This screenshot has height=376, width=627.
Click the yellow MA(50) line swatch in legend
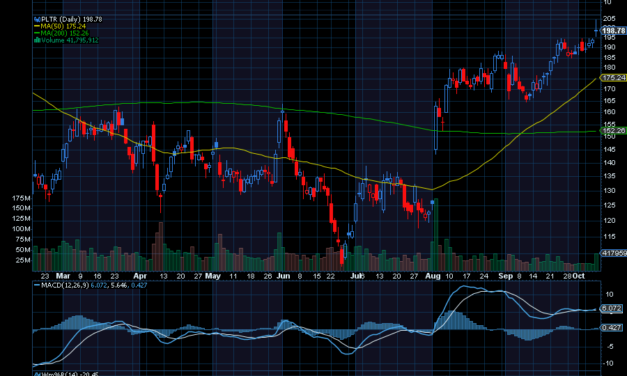tap(37, 26)
